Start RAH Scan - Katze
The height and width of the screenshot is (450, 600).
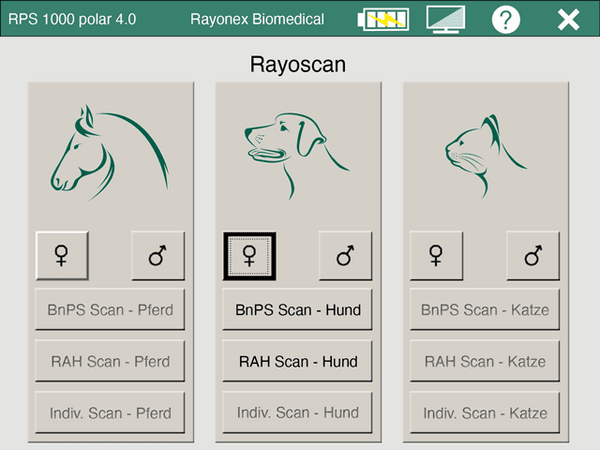coord(485,361)
